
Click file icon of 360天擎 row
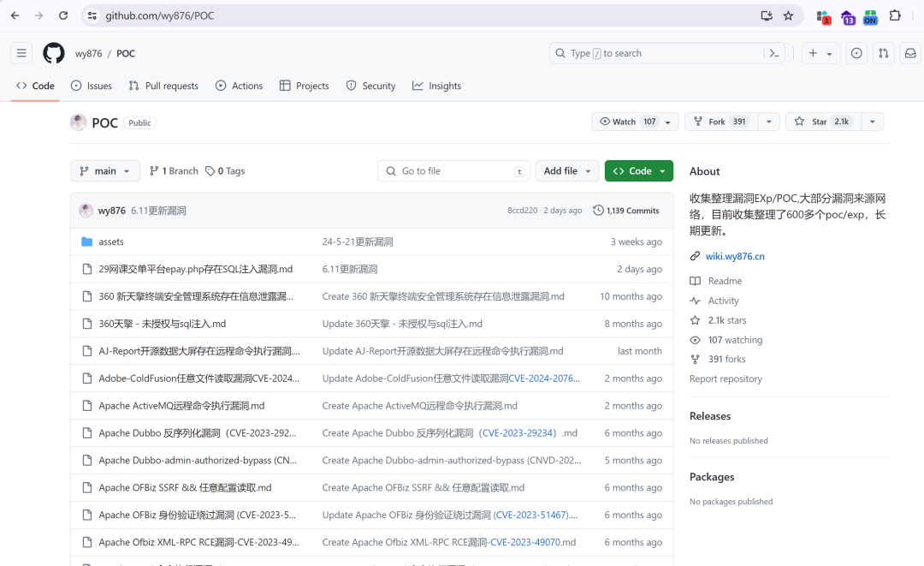[x=87, y=324]
